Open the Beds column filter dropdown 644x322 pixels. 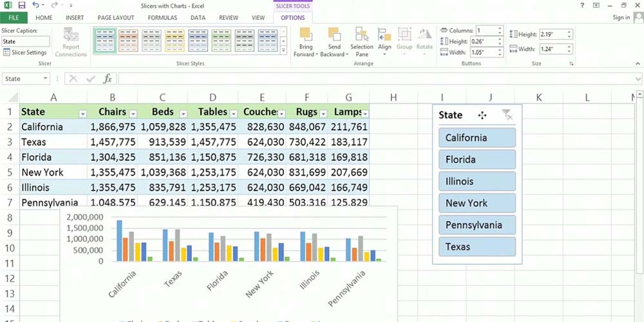tap(184, 114)
